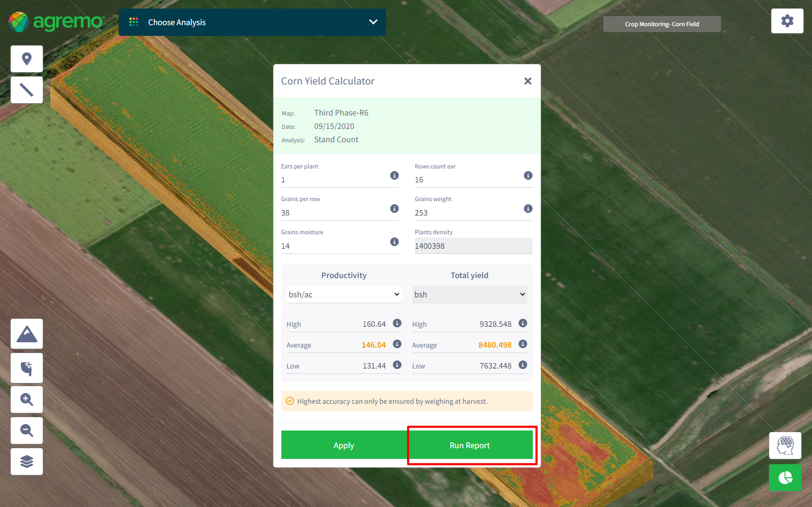Show info for Ears per plant

[x=394, y=175]
